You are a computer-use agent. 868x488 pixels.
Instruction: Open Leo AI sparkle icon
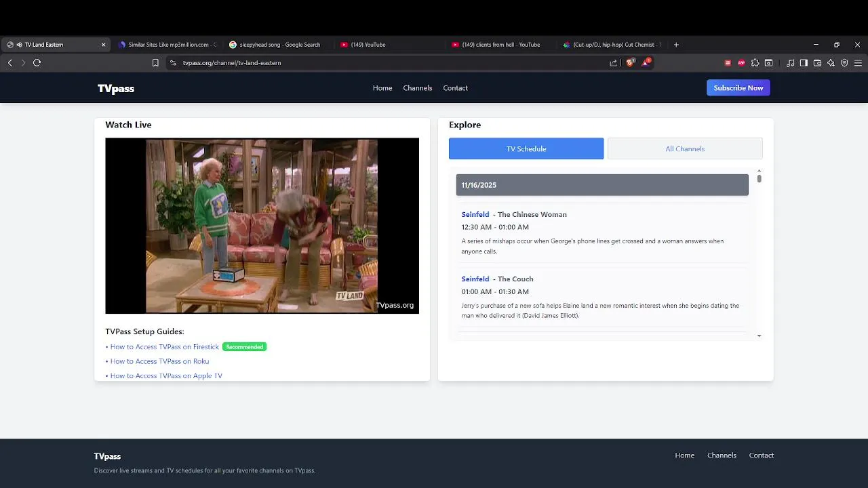pos(831,62)
